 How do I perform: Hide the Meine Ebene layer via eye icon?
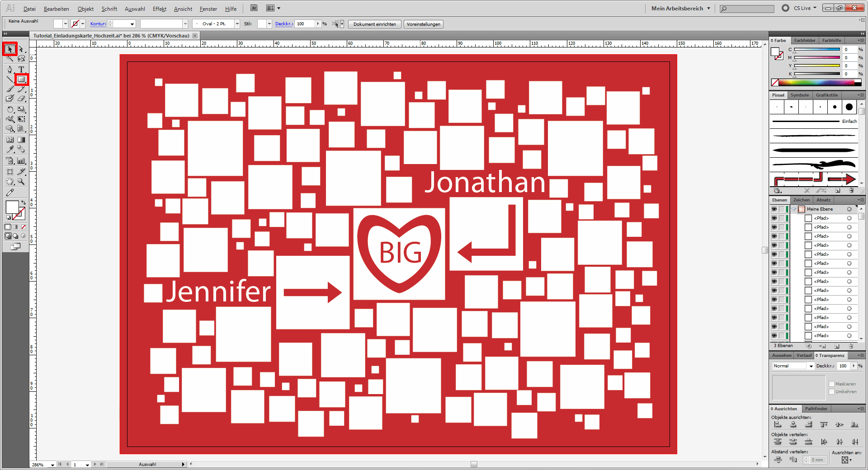[x=774, y=209]
